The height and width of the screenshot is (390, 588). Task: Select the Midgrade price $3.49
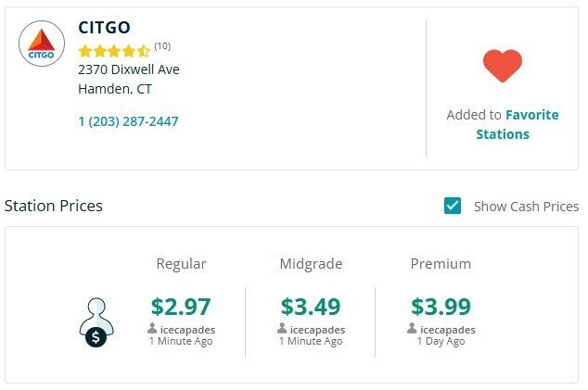pos(311,306)
